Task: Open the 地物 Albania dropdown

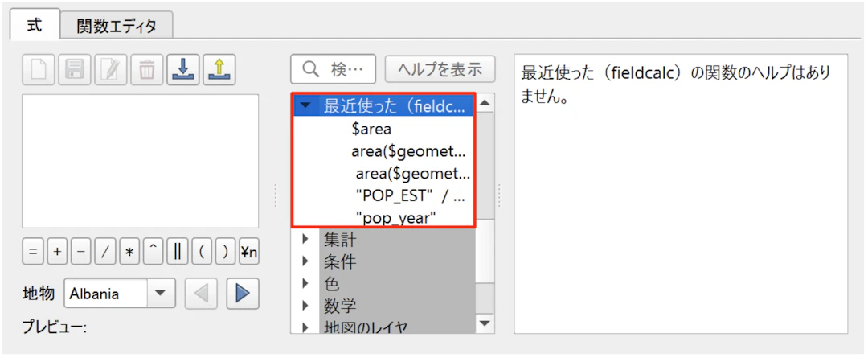Action: pos(120,294)
